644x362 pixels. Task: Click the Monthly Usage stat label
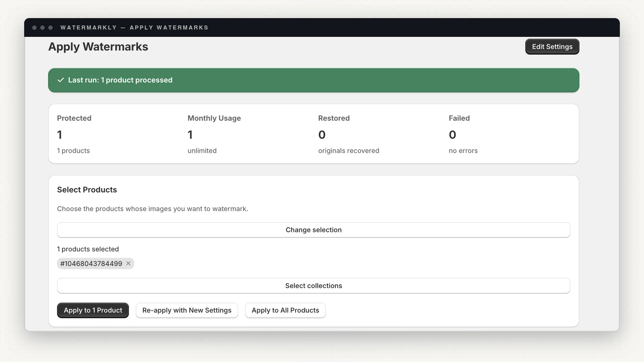click(214, 118)
